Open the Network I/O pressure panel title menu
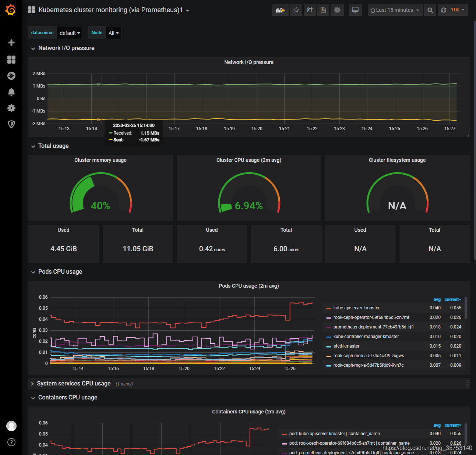This screenshot has height=455, width=476. pyautogui.click(x=249, y=62)
